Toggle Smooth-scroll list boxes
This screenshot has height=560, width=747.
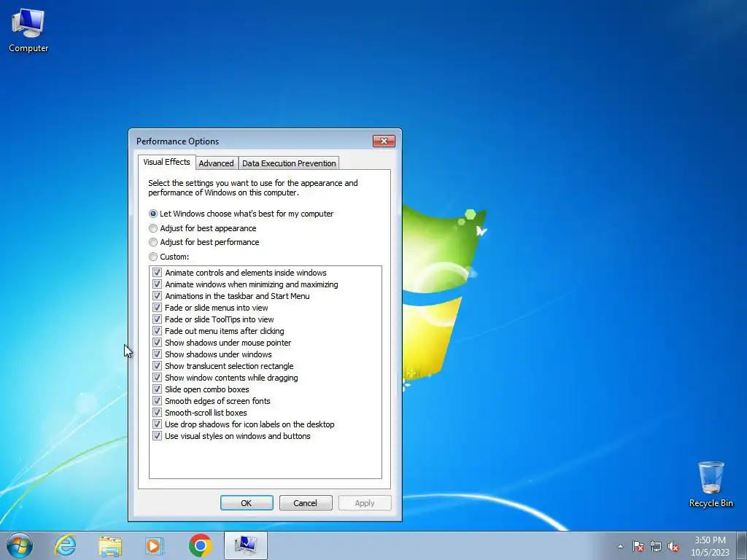pyautogui.click(x=158, y=413)
